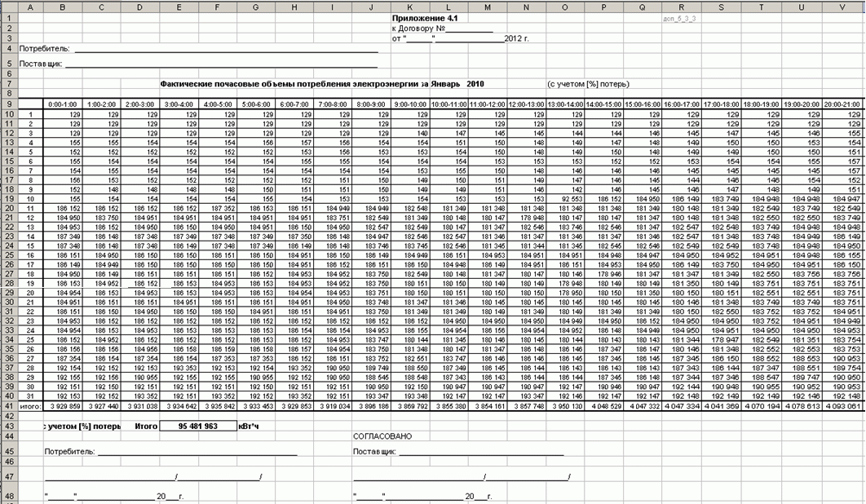Select row 41 by its row header
The image size is (866, 504).
pos(9,406)
